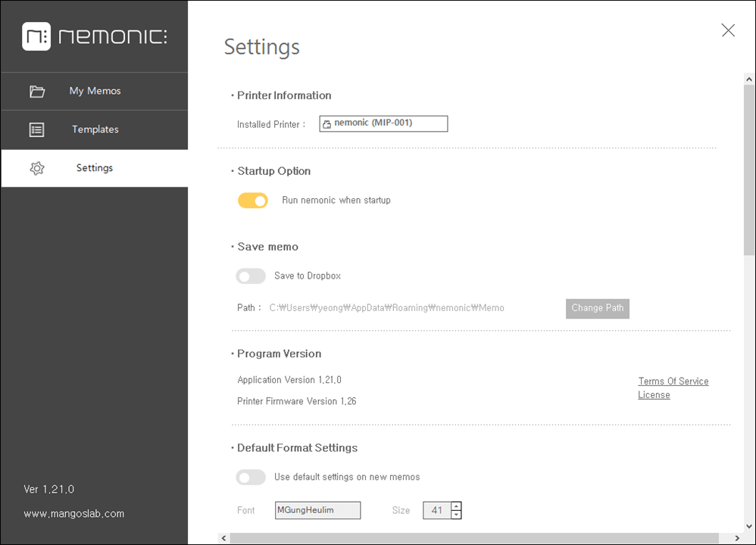
Task: Click the nemonic logo icon
Action: (36, 36)
